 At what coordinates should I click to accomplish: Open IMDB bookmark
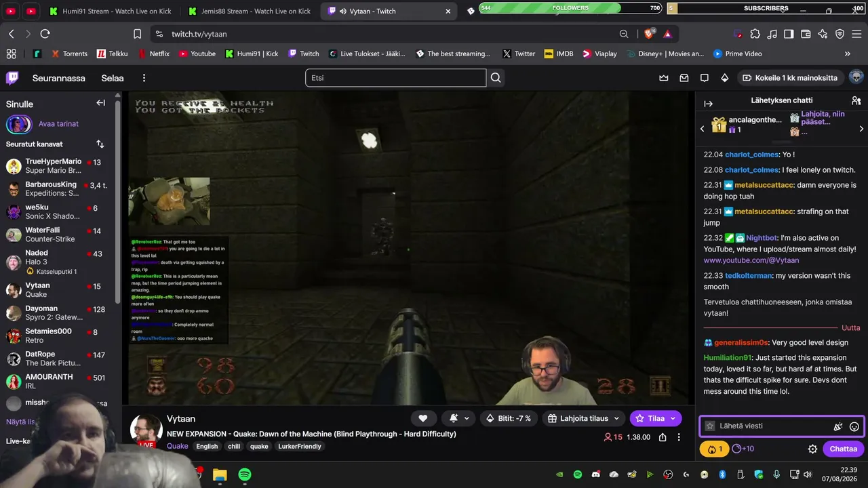point(559,54)
